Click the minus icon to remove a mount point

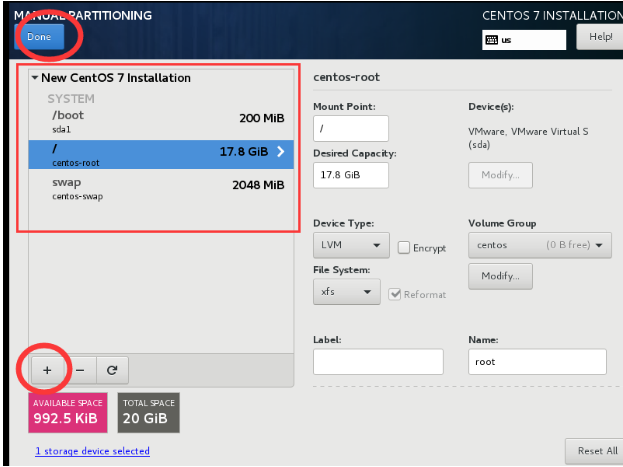coord(80,370)
